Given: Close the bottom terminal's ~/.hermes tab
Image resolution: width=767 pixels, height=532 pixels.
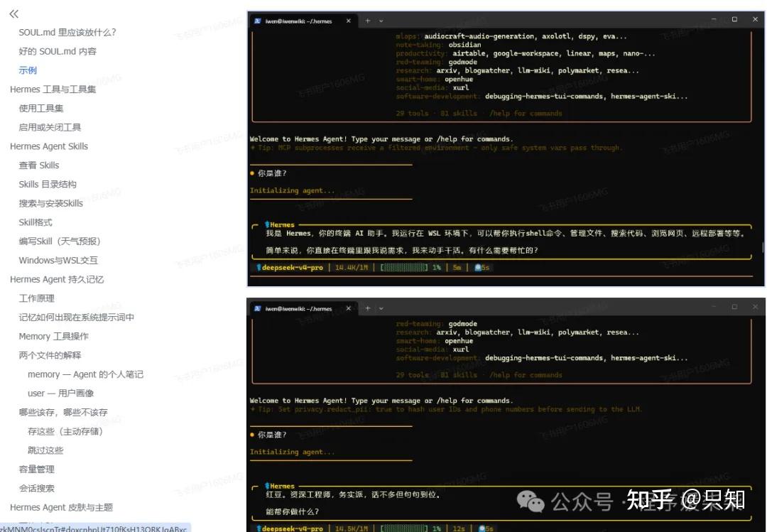Looking at the screenshot, I should (x=348, y=308).
